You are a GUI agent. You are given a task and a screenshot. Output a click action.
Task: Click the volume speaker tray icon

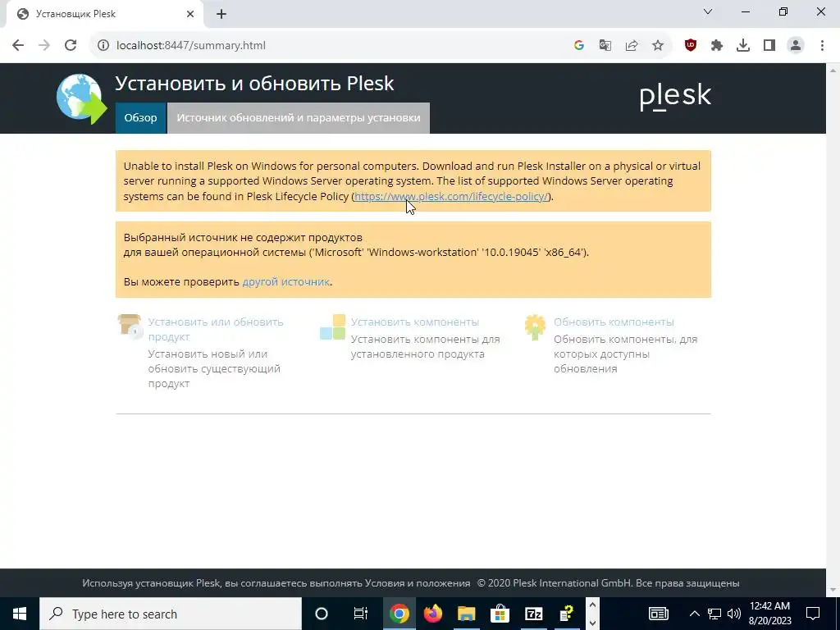734,614
